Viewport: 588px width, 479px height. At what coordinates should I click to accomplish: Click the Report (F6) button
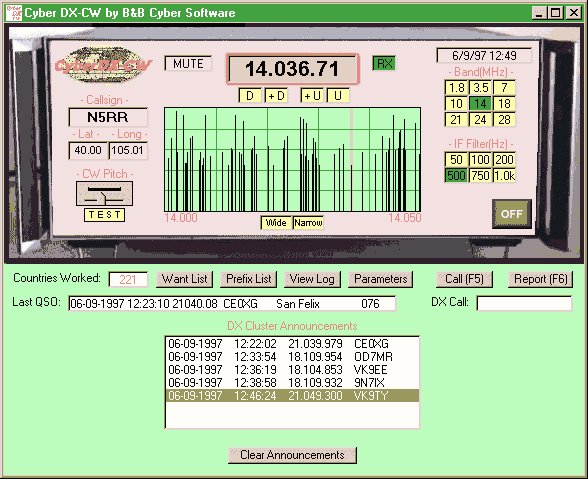(540, 279)
